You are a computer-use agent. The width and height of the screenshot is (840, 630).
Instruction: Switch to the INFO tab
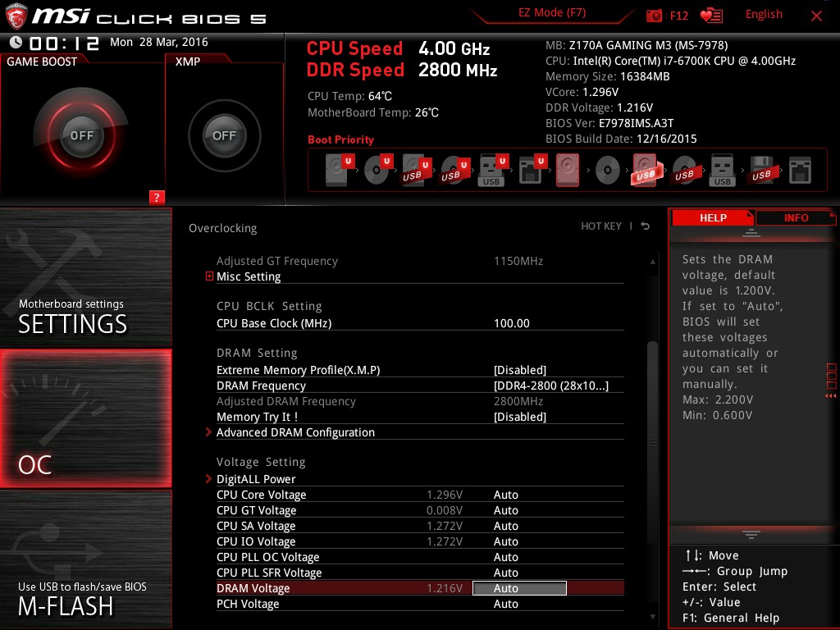coord(795,217)
